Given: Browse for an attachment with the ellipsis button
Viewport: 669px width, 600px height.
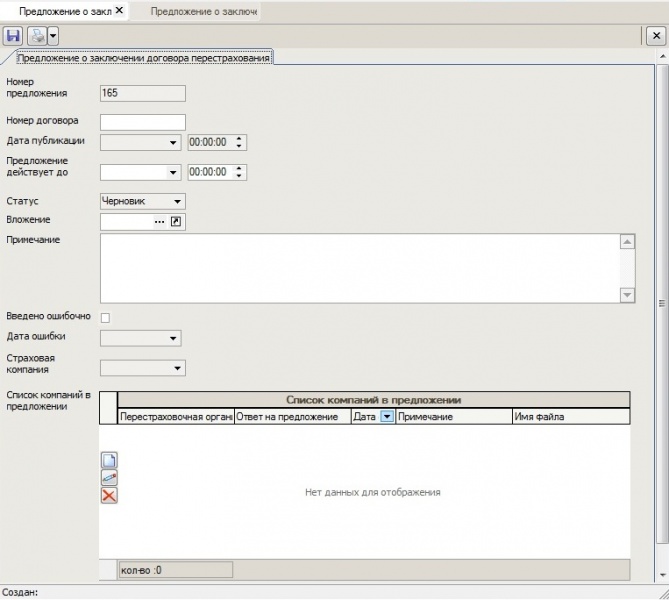Looking at the screenshot, I should coord(158,221).
